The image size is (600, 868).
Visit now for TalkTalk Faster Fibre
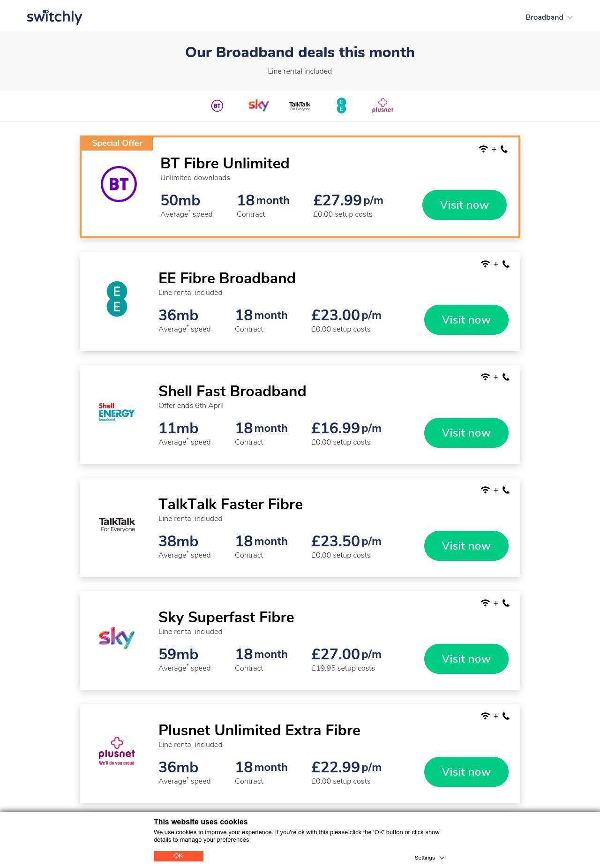[466, 546]
